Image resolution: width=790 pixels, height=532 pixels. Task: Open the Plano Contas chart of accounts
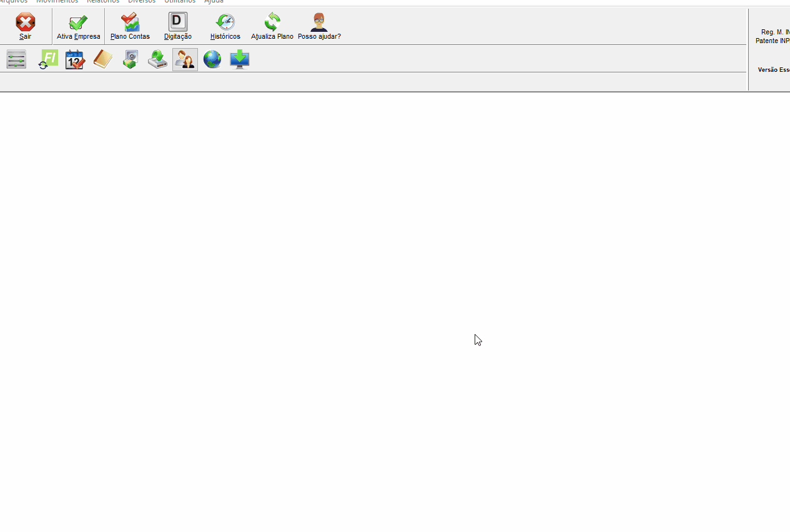click(130, 26)
